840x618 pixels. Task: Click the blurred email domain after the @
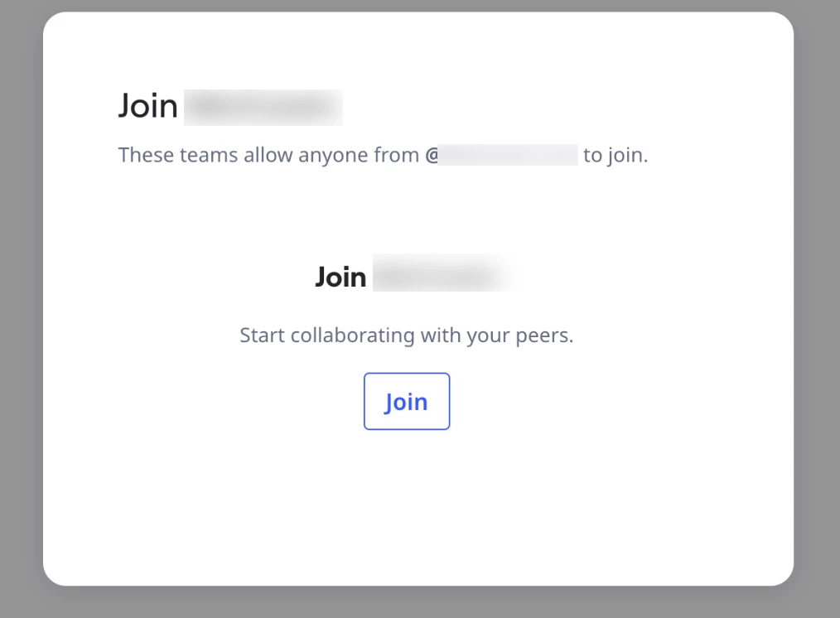508,155
